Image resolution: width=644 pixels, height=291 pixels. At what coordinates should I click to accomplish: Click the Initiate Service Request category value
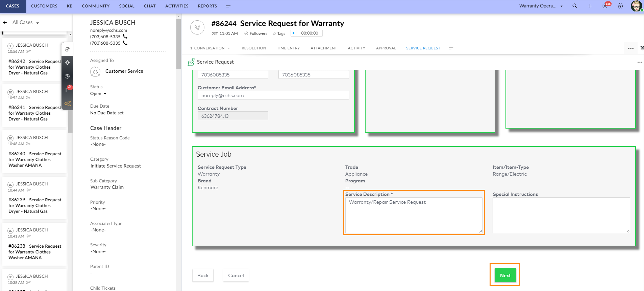pos(116,166)
